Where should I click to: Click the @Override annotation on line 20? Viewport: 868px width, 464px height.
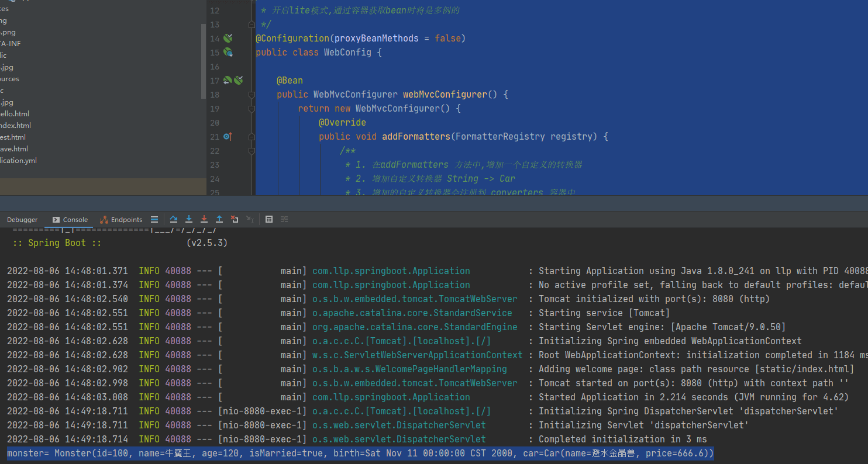pos(342,123)
